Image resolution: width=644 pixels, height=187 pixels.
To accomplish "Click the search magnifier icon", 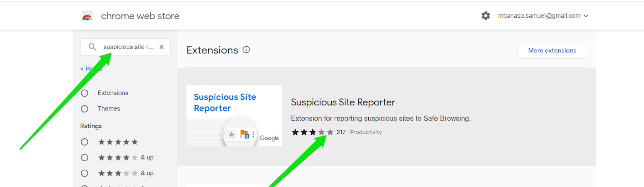I will (93, 47).
